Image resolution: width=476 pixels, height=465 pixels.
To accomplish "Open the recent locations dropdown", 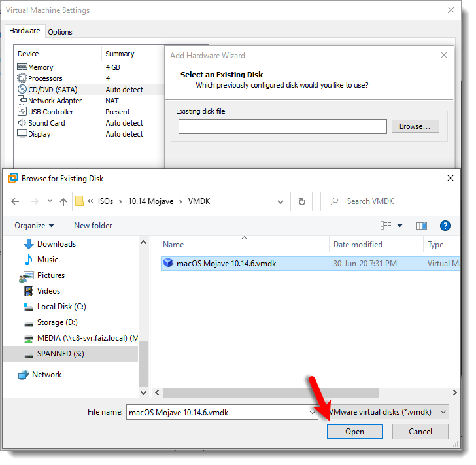I will pos(50,201).
